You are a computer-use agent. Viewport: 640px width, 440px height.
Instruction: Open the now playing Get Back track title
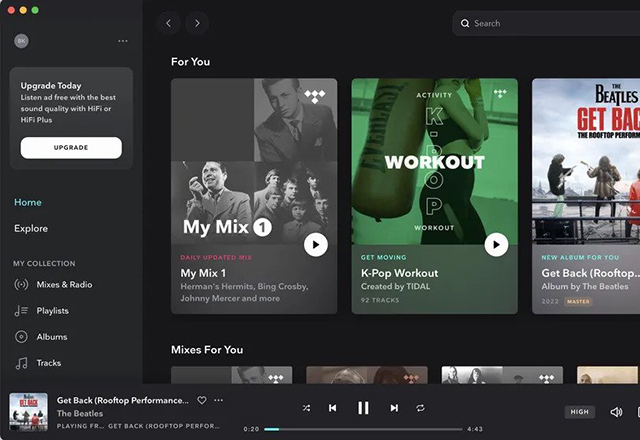(x=123, y=400)
